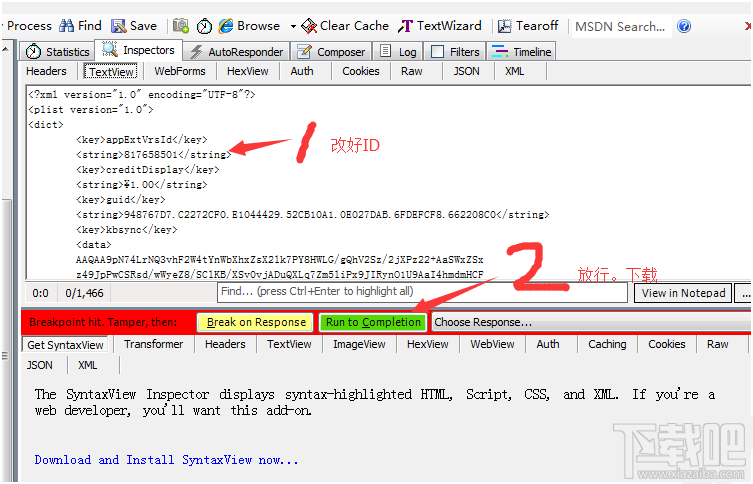Click the Find text search box

pyautogui.click(x=422, y=292)
